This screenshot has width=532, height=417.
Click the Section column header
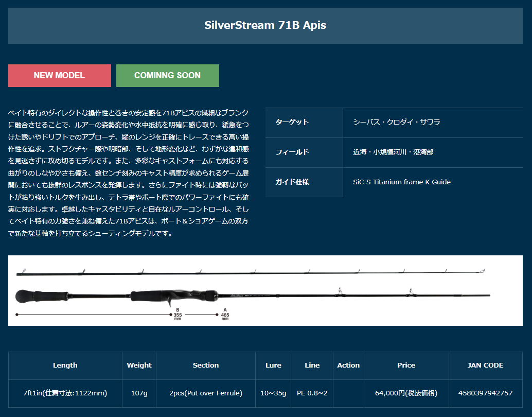point(205,366)
